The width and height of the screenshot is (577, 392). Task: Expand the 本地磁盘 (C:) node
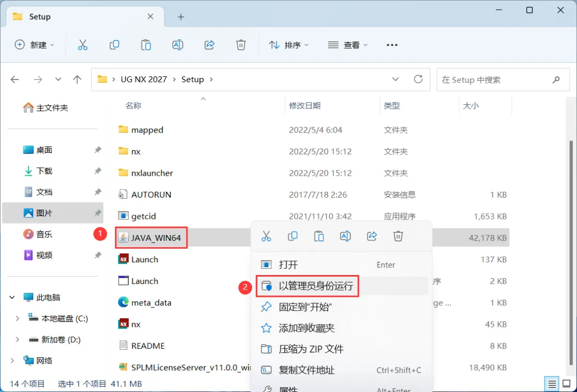[17, 318]
